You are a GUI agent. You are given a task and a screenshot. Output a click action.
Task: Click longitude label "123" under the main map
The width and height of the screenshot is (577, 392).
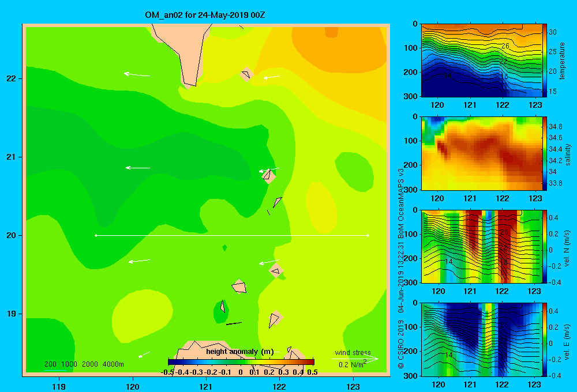(353, 386)
